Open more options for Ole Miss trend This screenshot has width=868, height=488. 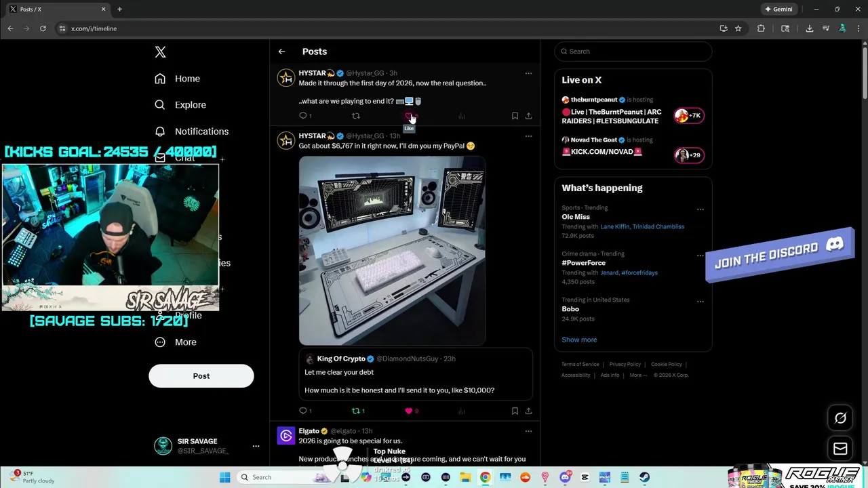coord(701,209)
